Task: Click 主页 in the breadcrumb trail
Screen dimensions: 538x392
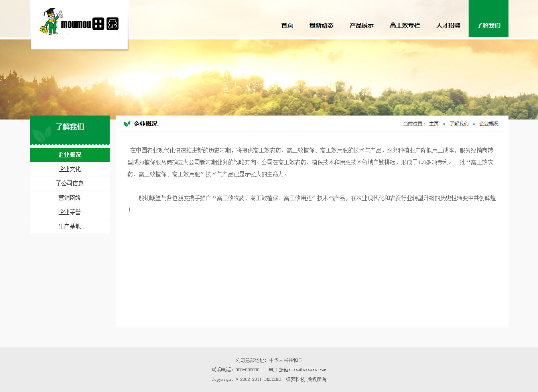Action: tap(434, 124)
